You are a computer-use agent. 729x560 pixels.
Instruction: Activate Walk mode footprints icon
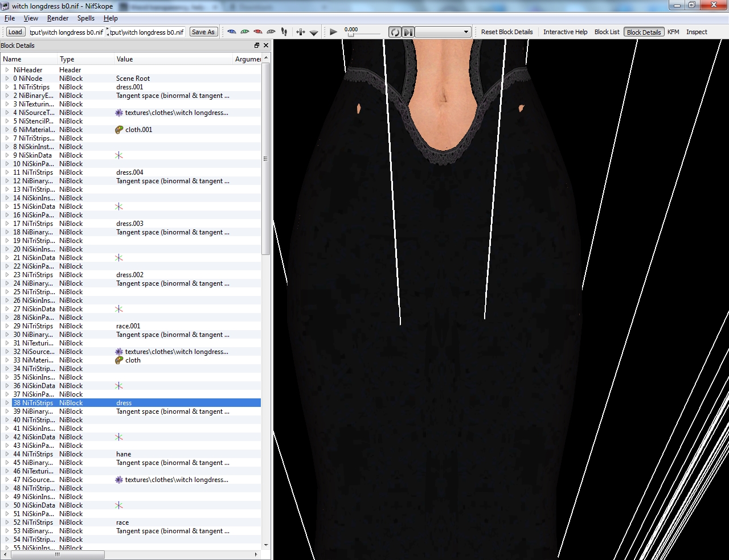point(284,32)
